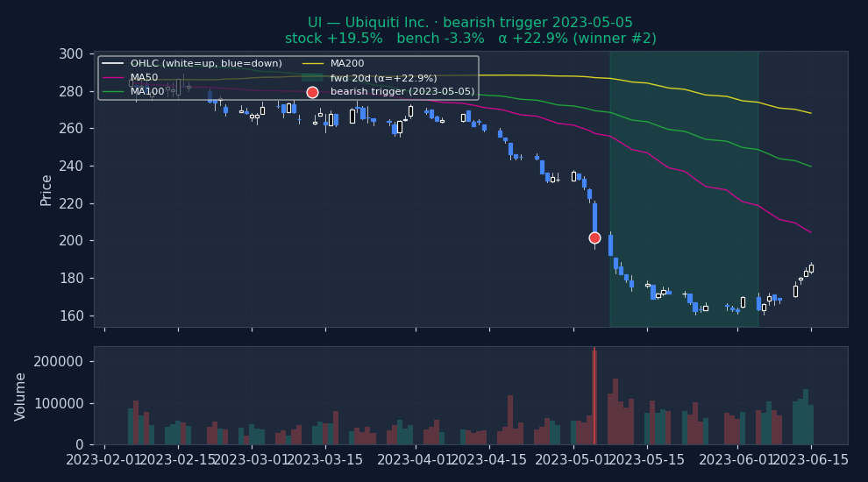This screenshot has height=482, width=868.
Task: Click the MA50 legend entry
Action: pos(144,78)
